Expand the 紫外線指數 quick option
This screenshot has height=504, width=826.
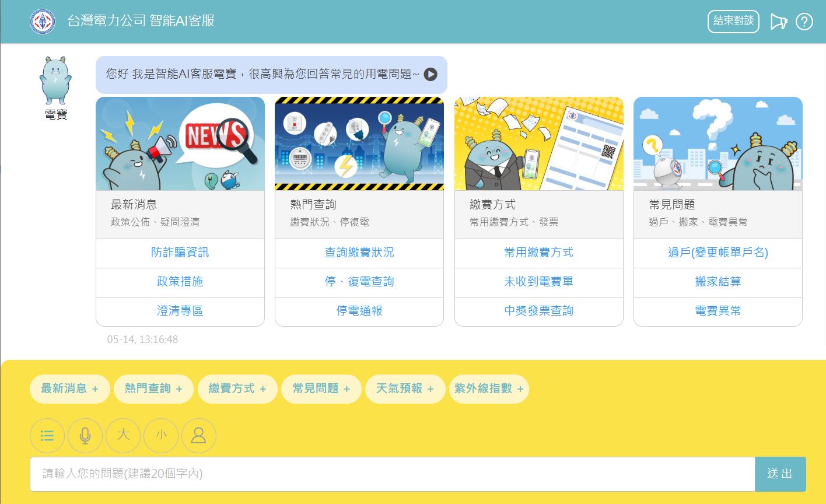(489, 389)
